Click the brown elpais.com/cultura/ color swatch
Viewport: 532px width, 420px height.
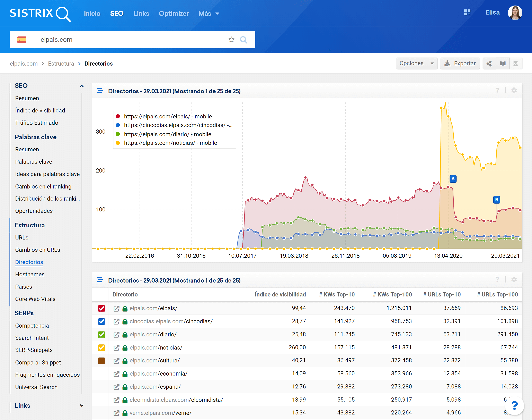(101, 361)
